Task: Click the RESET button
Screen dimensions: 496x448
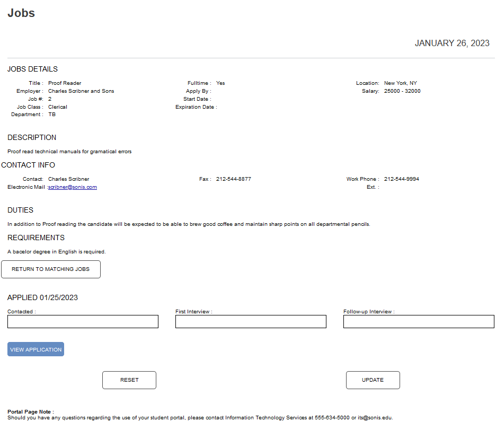Action: point(129,380)
